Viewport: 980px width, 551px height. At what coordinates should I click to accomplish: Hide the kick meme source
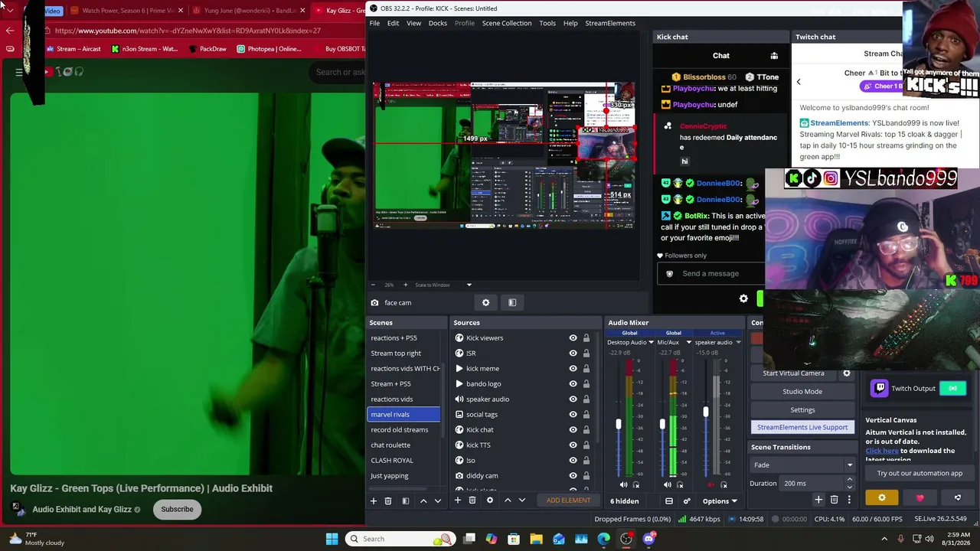[x=573, y=368]
